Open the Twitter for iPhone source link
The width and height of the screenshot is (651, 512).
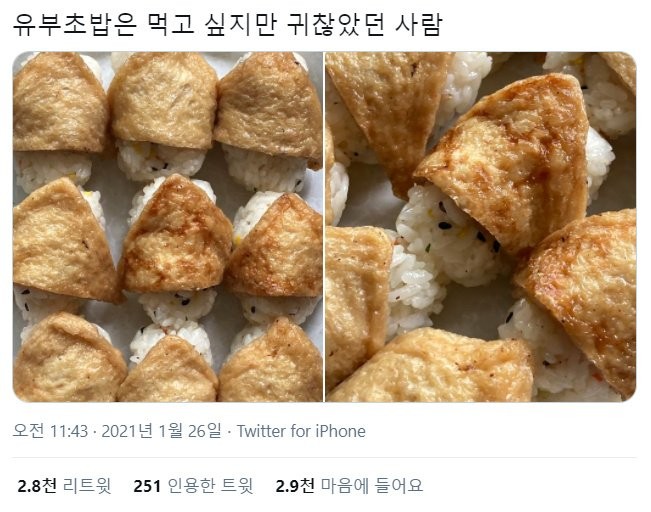point(301,431)
